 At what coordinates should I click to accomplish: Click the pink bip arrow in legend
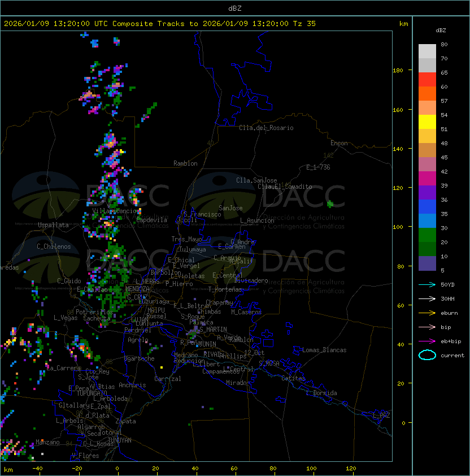click(427, 327)
